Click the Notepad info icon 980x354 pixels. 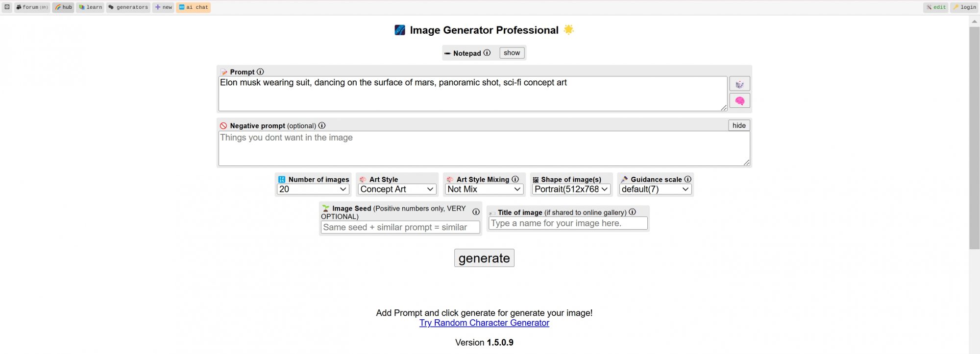point(487,53)
